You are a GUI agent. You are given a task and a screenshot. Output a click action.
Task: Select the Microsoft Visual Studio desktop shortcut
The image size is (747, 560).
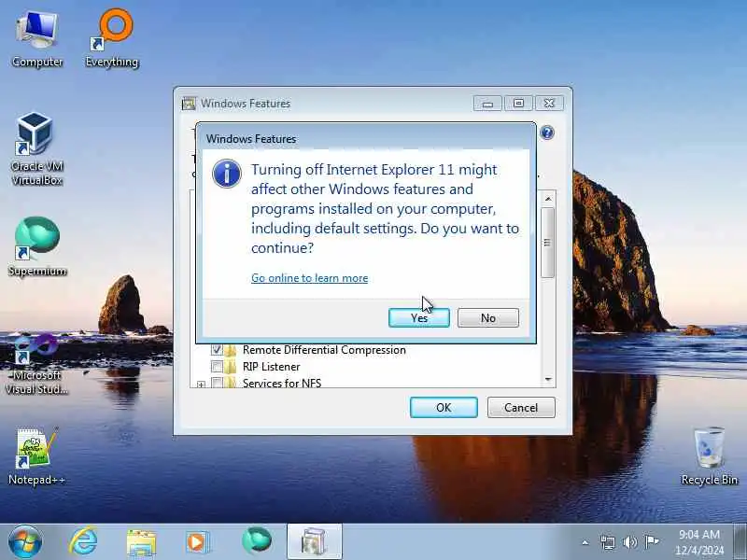point(36,364)
